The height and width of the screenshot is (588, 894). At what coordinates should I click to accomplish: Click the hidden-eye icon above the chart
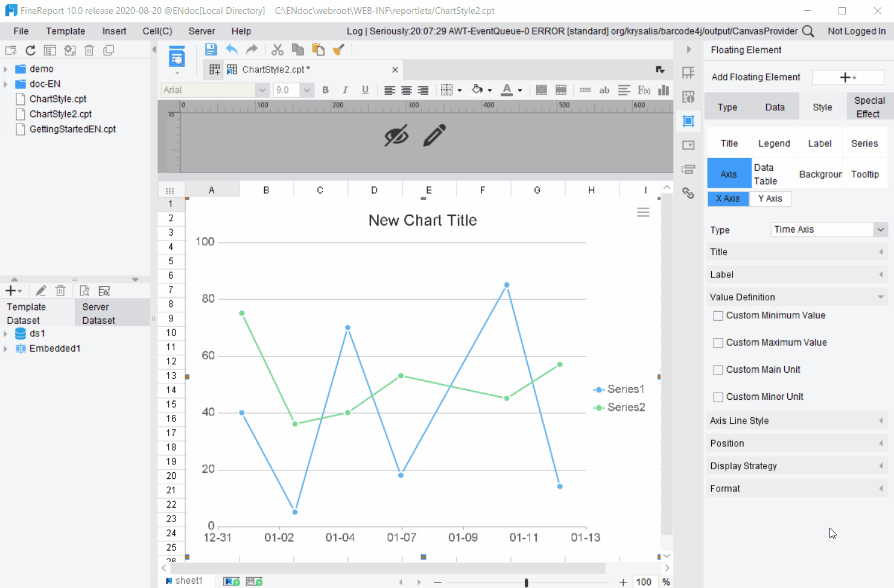click(396, 136)
